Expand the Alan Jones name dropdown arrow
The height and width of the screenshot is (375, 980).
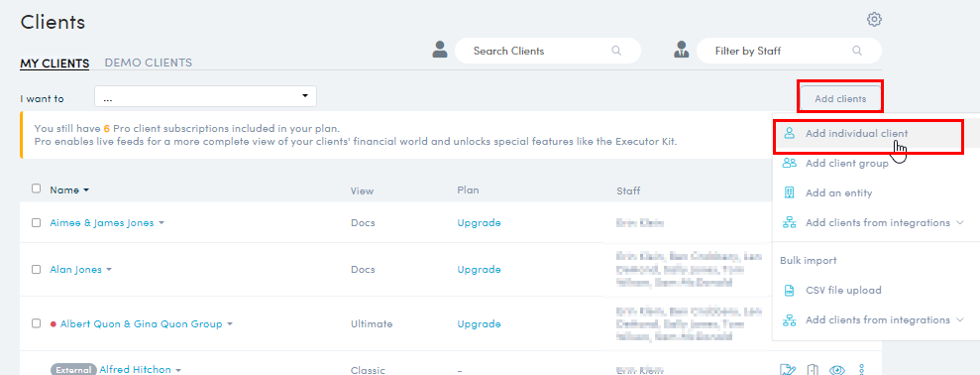click(x=109, y=270)
